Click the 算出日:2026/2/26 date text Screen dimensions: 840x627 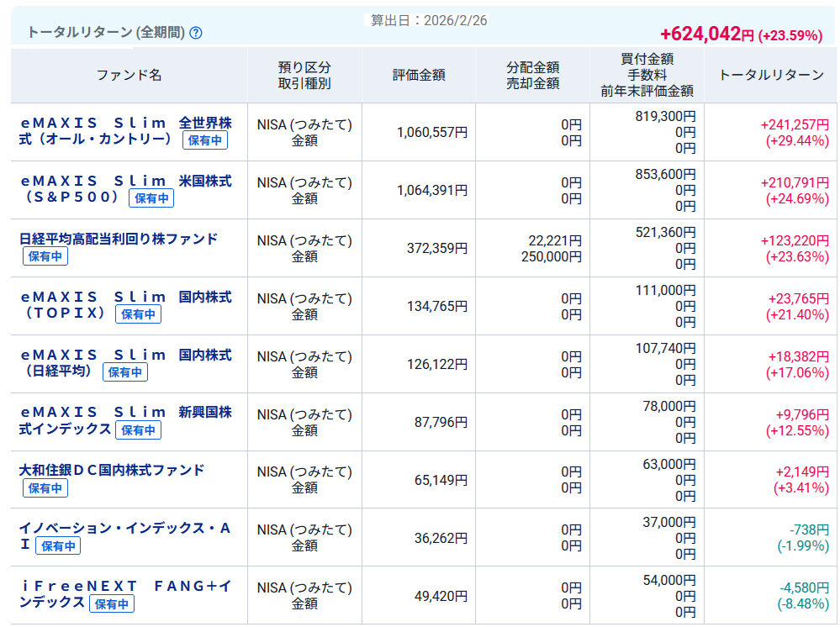pyautogui.click(x=429, y=20)
